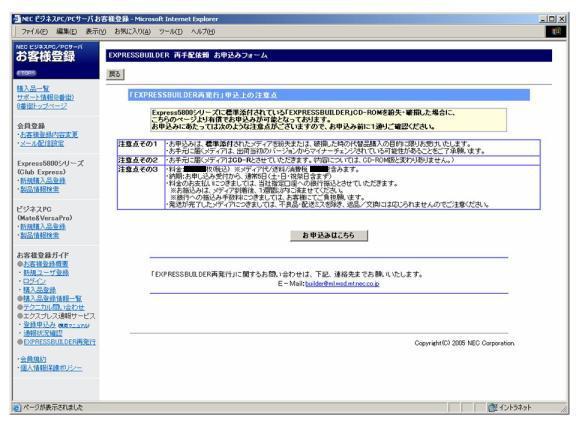Close the Internet Explorer window
The image size is (576, 432).
pyautogui.click(x=562, y=19)
